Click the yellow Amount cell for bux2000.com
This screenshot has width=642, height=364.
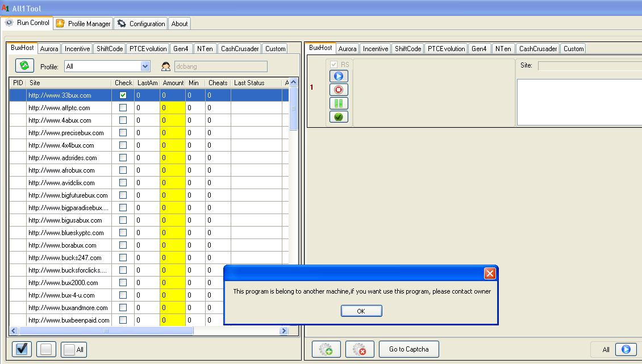click(x=172, y=283)
